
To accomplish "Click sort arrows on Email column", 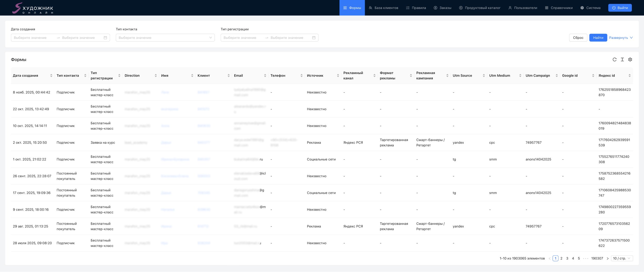I will click(x=265, y=76).
